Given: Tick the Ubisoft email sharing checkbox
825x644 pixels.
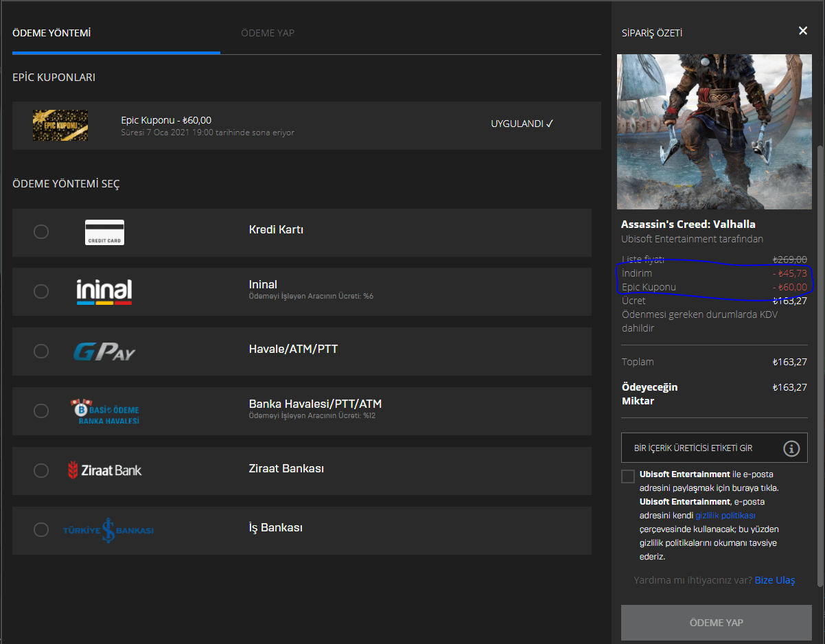Looking at the screenshot, I should pyautogui.click(x=628, y=476).
